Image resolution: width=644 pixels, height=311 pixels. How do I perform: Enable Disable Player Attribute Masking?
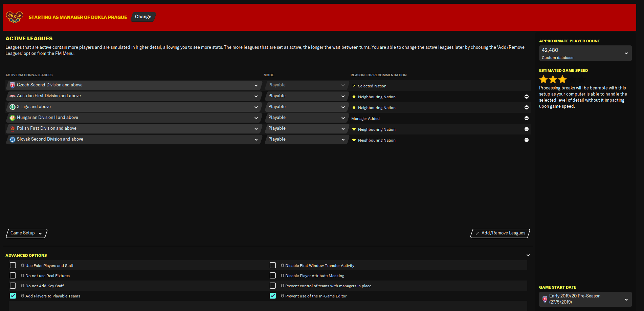[x=273, y=275]
